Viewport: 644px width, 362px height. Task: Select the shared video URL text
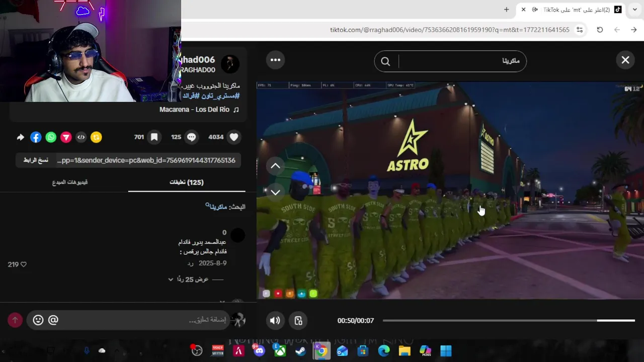pos(146,160)
